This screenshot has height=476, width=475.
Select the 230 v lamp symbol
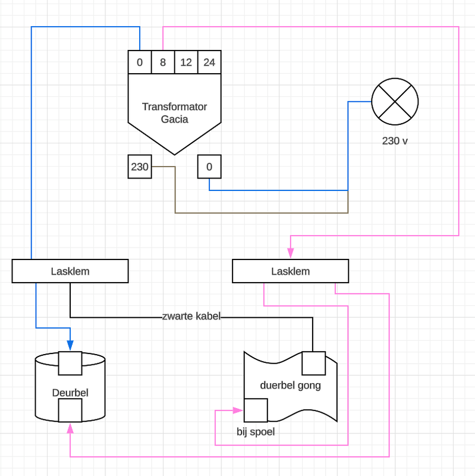395,102
